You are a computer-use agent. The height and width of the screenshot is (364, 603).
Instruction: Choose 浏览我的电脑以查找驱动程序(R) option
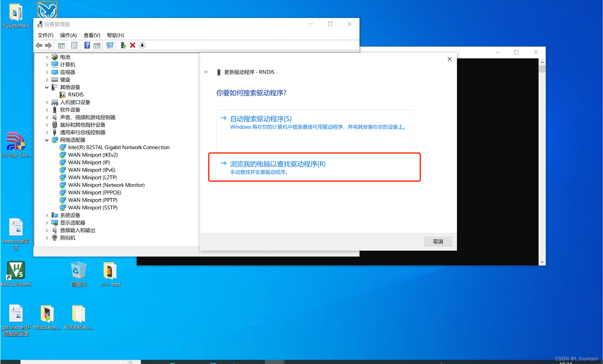coord(314,167)
